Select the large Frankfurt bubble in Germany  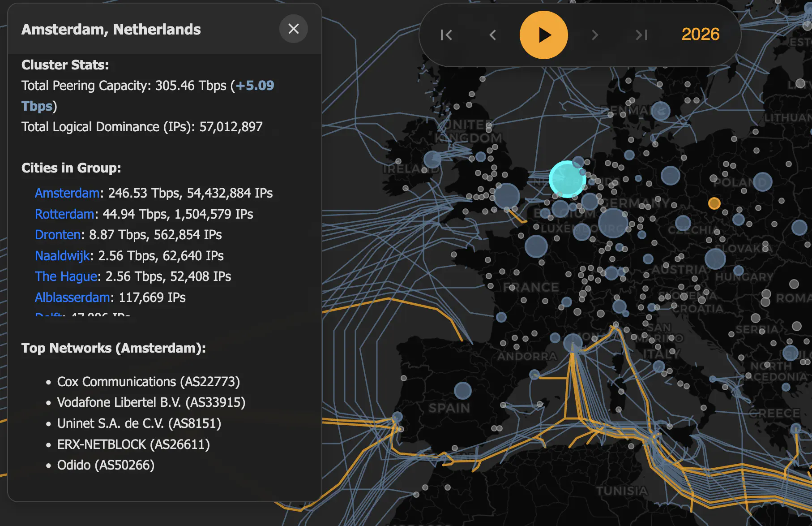tap(612, 223)
